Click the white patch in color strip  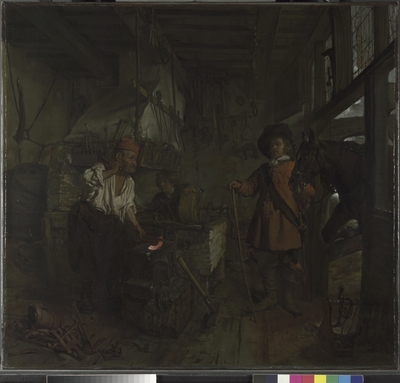(x=283, y=378)
